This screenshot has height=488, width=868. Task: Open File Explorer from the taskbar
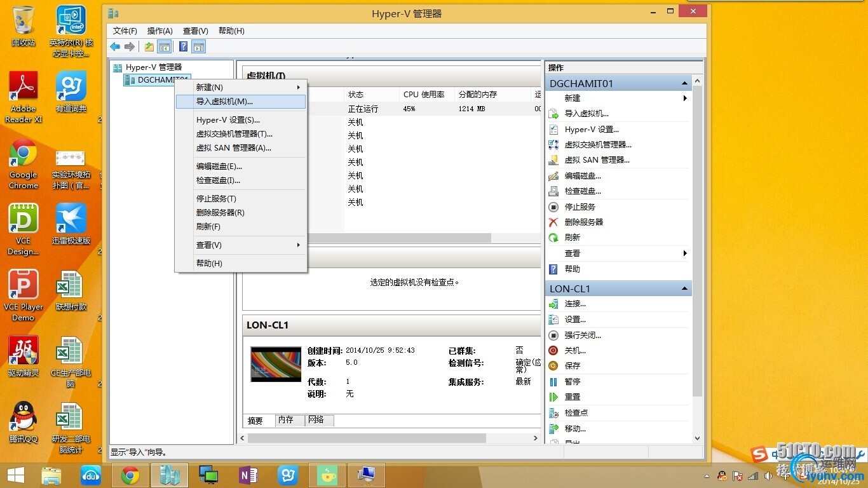pos(51,475)
